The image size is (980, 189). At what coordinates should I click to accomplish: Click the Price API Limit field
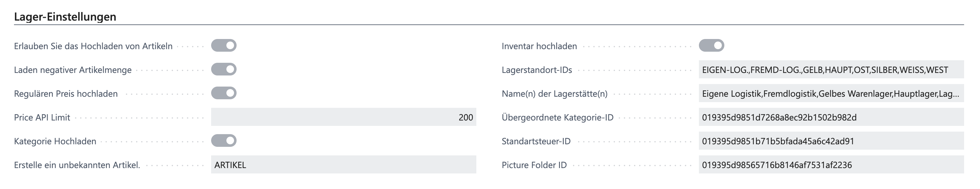tap(343, 117)
